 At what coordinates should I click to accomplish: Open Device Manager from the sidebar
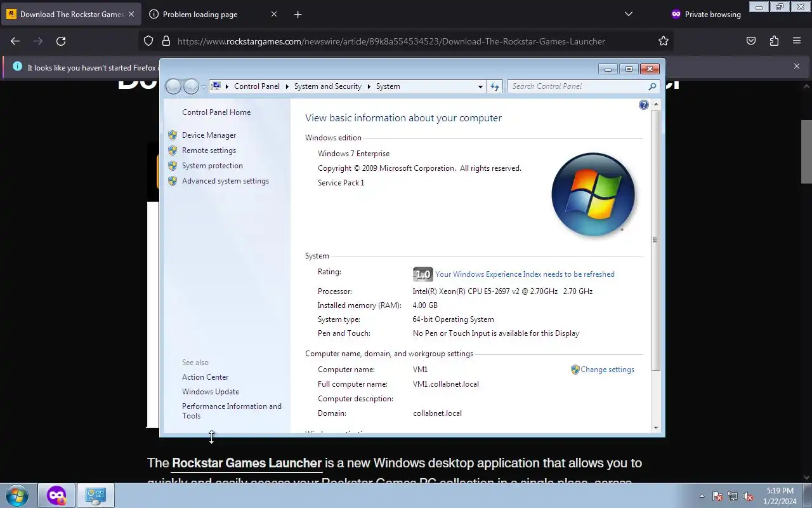pyautogui.click(x=209, y=135)
